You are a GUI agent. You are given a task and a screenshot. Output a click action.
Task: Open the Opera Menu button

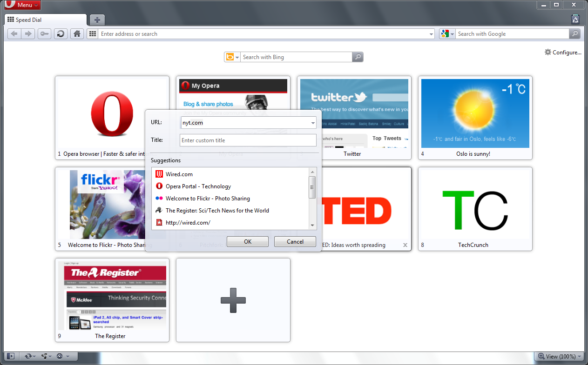point(22,5)
